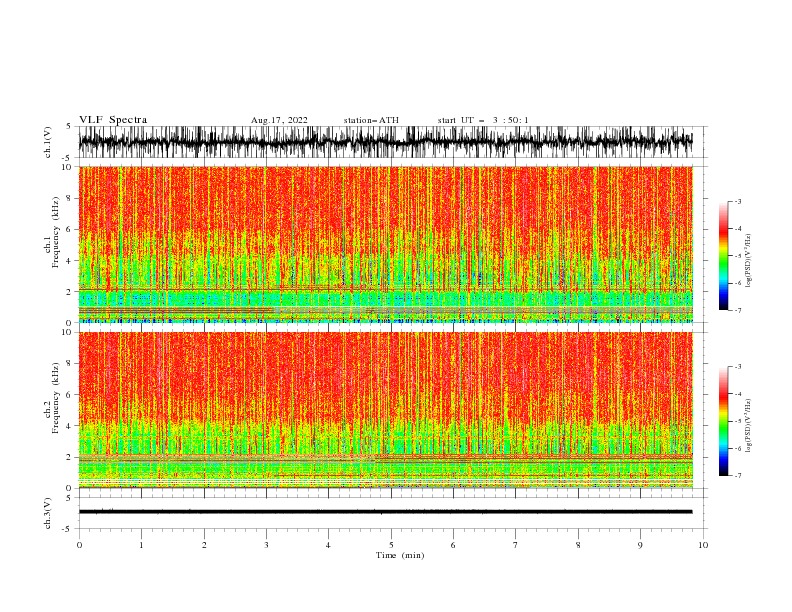The height and width of the screenshot is (612, 792).
Task: Click the ch.3 flat waveform trace
Action: (x=385, y=512)
